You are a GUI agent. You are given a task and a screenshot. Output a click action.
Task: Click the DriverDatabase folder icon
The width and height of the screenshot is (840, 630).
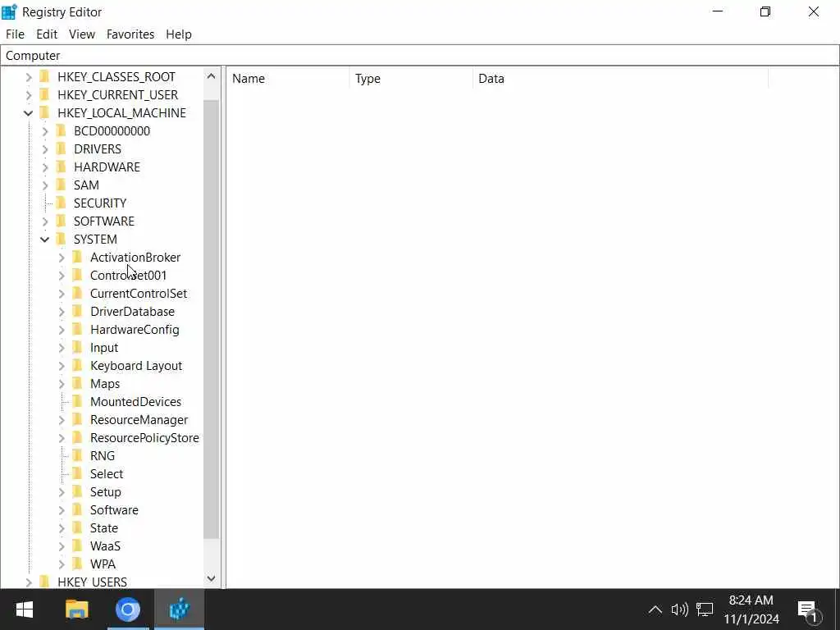(x=78, y=311)
